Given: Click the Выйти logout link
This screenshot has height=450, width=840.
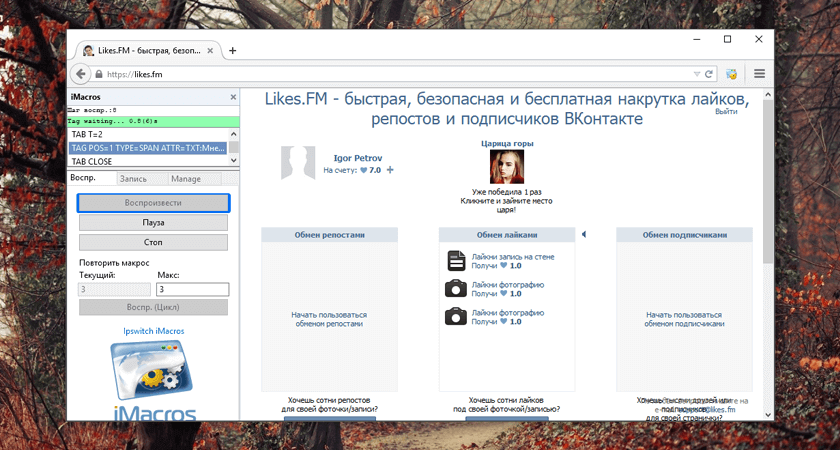Looking at the screenshot, I should coord(726,111).
